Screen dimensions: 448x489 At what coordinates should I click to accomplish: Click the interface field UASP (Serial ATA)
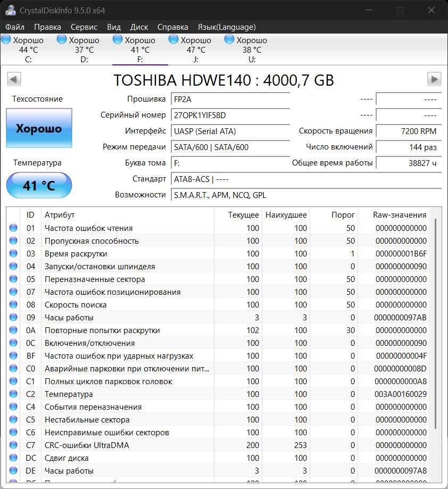tap(230, 131)
